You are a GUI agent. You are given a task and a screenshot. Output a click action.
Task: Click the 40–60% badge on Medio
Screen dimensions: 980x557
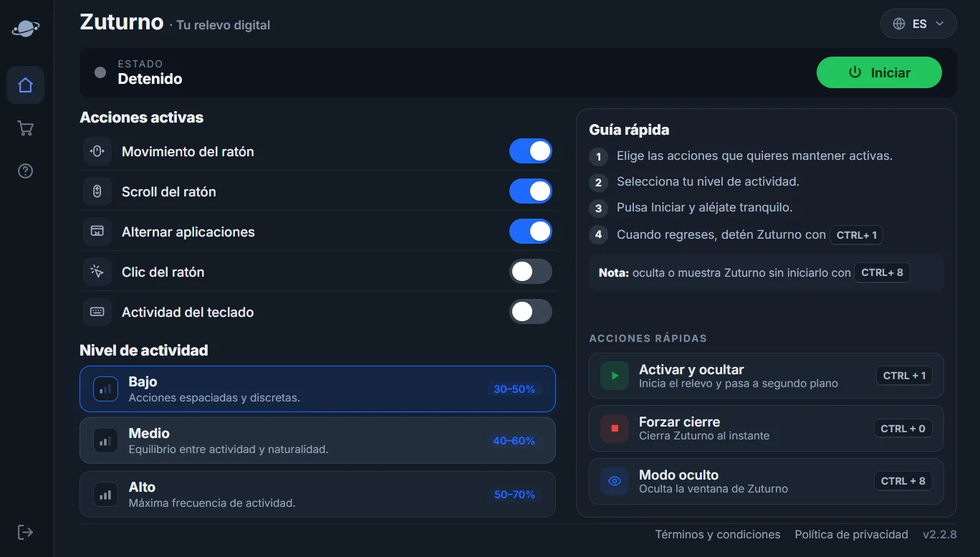pos(514,441)
